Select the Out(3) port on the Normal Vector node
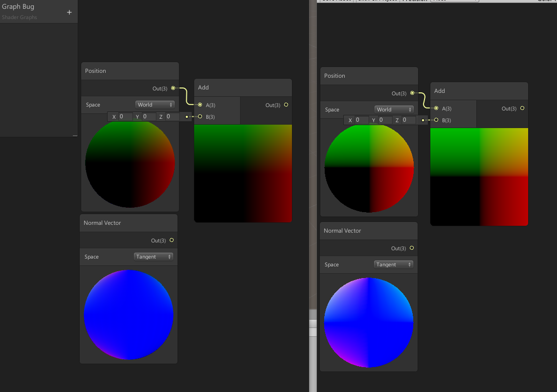 [171, 240]
